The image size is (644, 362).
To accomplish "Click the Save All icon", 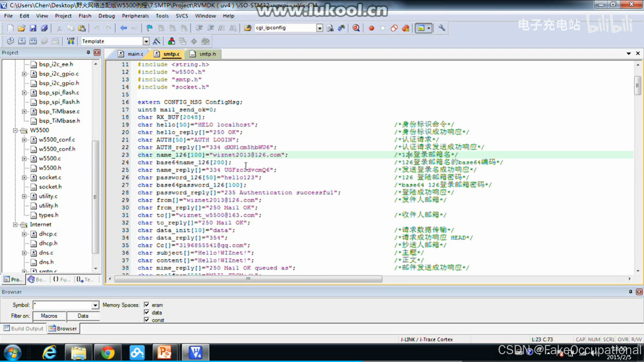I will (x=44, y=28).
